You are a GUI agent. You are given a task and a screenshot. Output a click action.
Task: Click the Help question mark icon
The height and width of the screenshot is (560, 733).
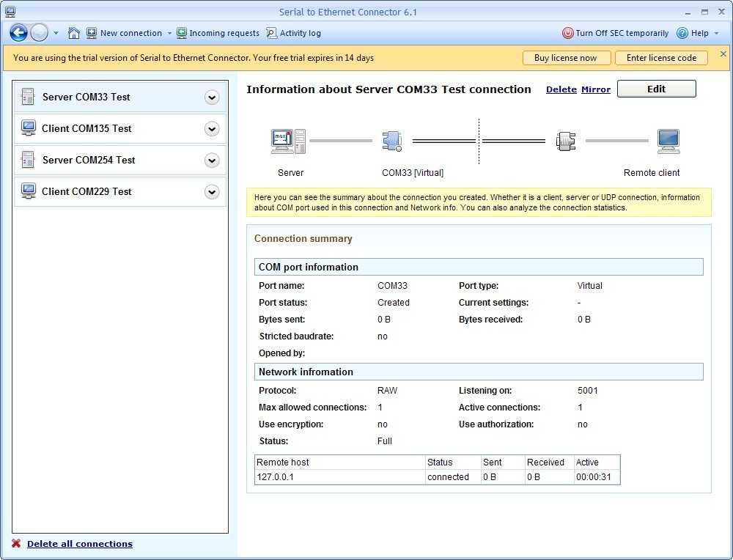click(x=682, y=33)
